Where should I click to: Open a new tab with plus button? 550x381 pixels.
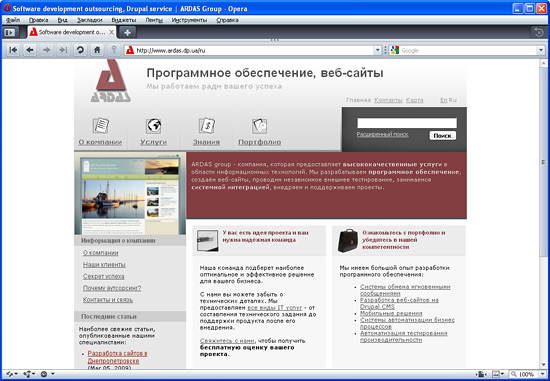point(127,33)
